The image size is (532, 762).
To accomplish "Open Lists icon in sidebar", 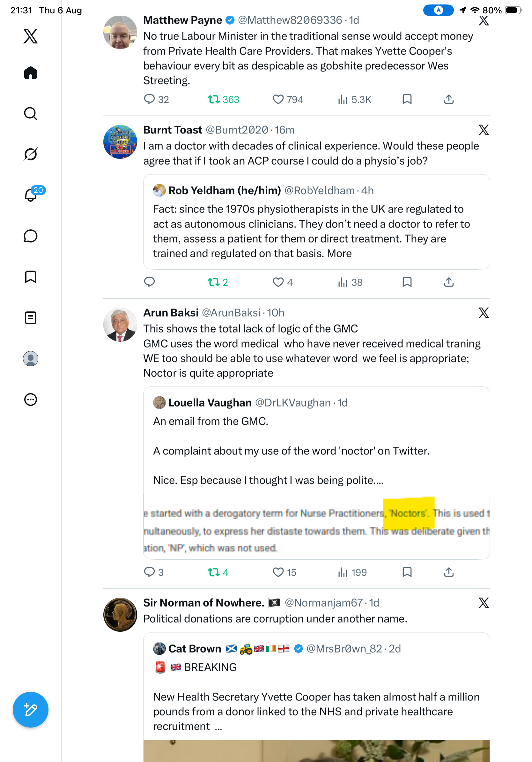I will (31, 317).
